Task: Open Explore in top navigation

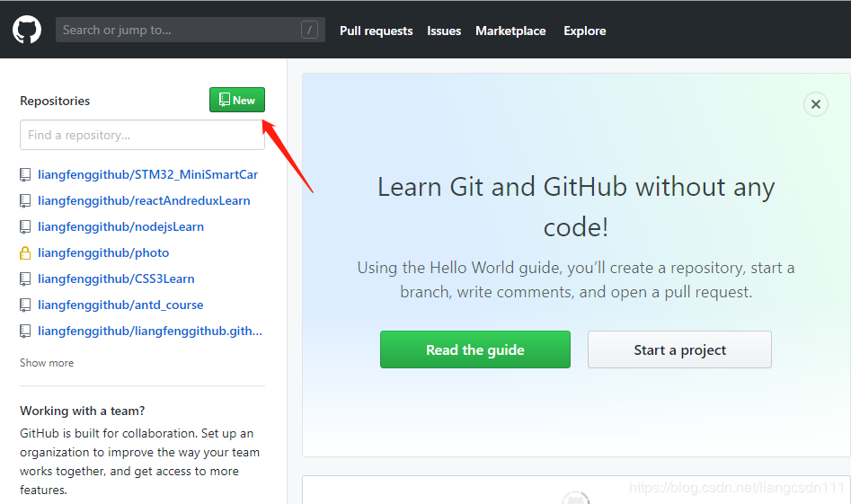Action: click(x=584, y=31)
